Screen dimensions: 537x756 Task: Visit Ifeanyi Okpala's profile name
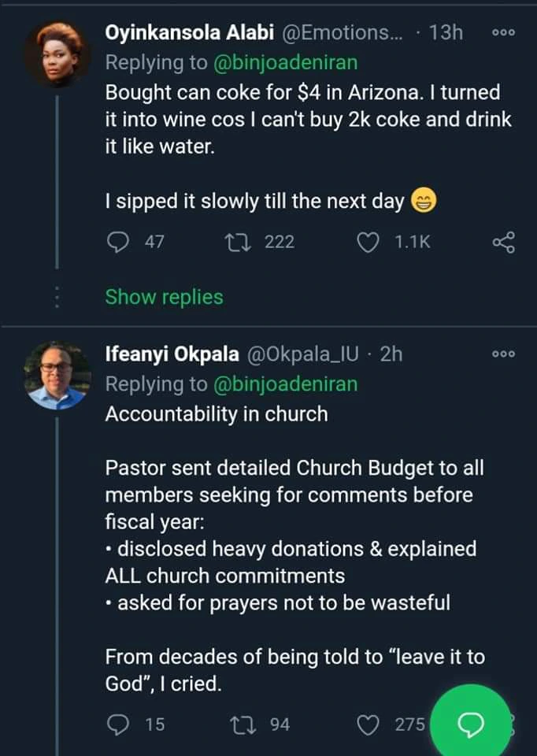[172, 354]
